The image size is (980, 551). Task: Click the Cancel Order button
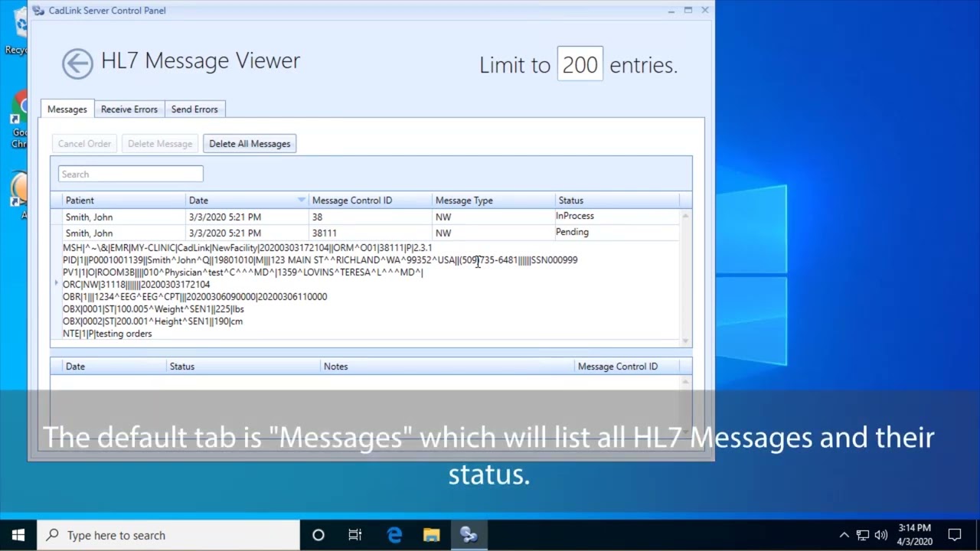[84, 144]
